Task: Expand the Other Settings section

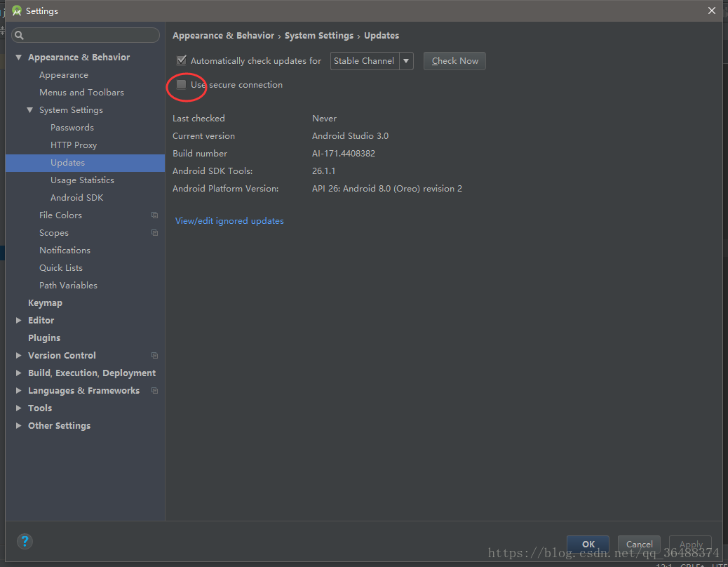Action: (18, 426)
